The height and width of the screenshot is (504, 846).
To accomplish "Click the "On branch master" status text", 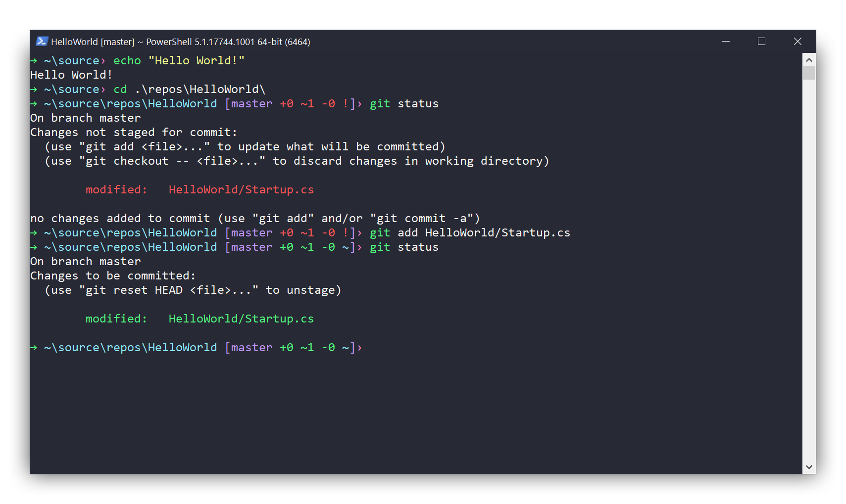I will (85, 118).
